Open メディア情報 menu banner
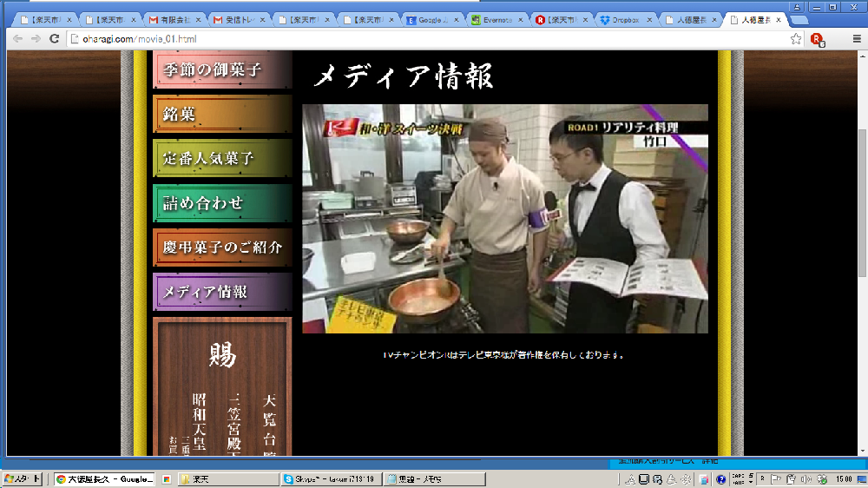Image resolution: width=868 pixels, height=488 pixels. [222, 292]
